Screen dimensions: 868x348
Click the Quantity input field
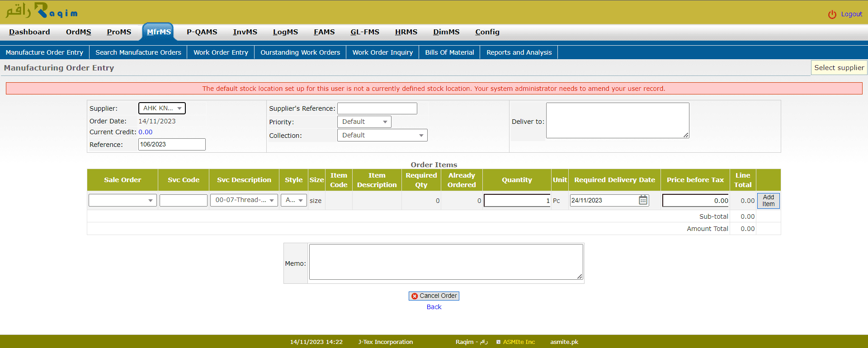pos(517,201)
